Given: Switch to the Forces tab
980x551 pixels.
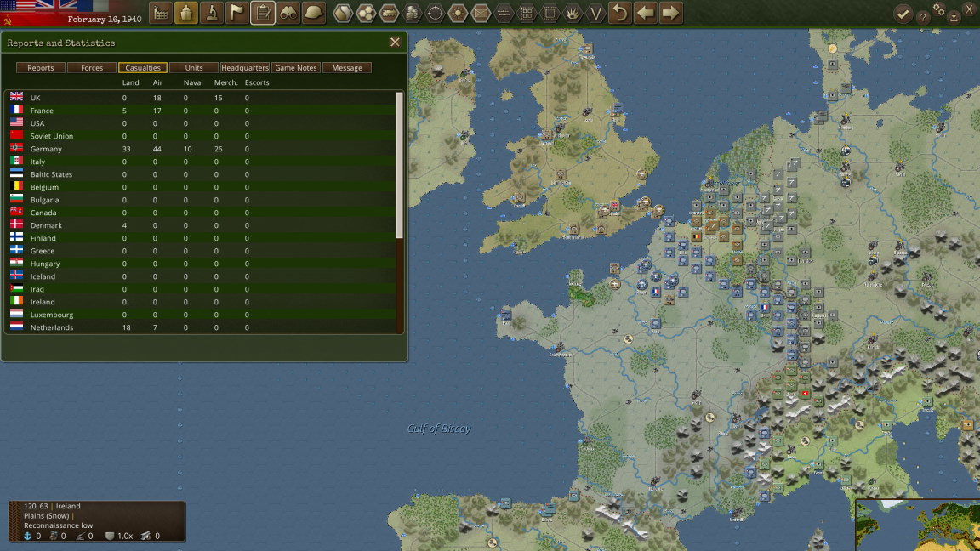Looking at the screenshot, I should 92,67.
